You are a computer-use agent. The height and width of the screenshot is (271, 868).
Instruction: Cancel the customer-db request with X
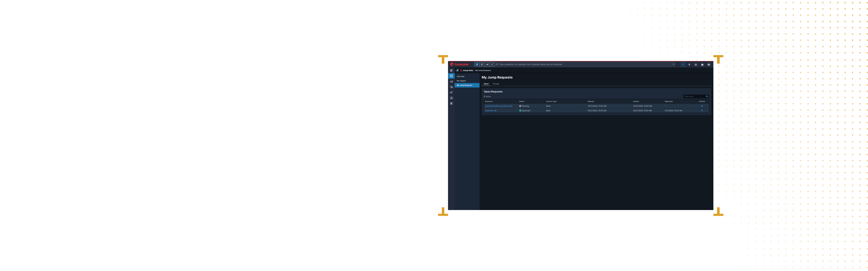click(x=702, y=111)
